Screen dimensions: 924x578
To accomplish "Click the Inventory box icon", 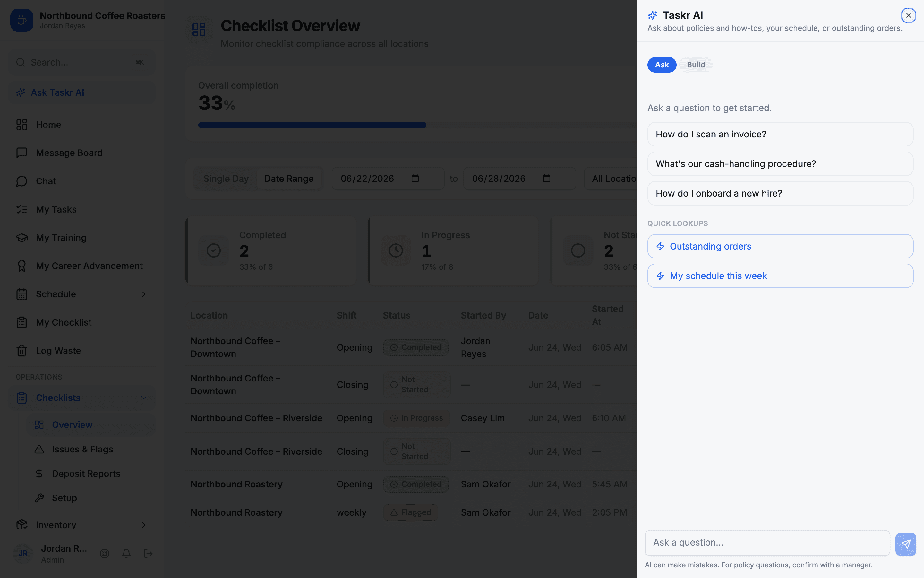I will point(22,524).
